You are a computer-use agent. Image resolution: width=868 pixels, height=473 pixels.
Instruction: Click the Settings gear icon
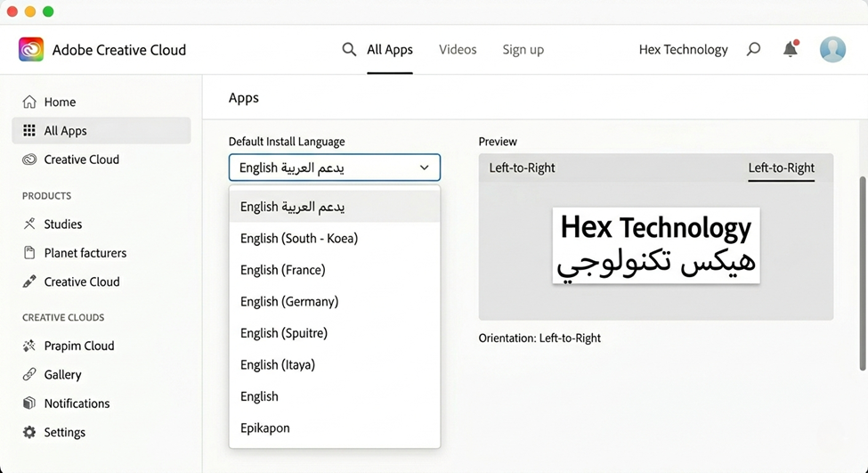tap(29, 432)
